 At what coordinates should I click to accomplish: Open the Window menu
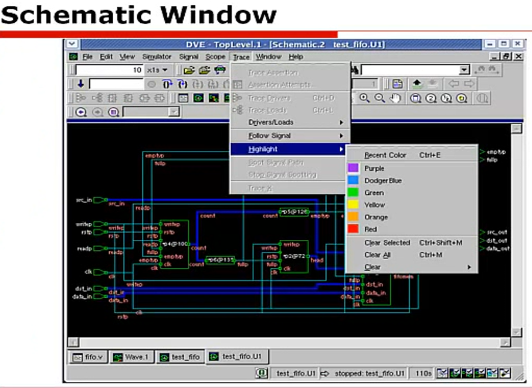pyautogui.click(x=269, y=57)
